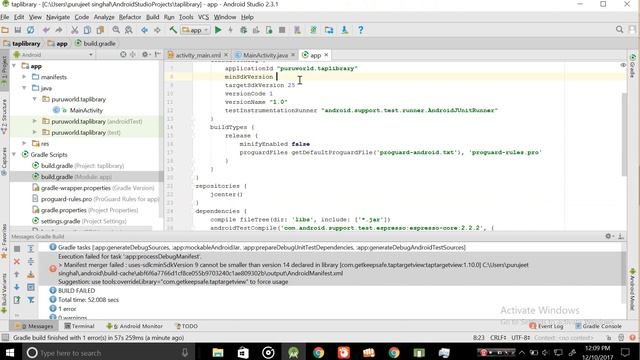Open the Android project view dropdown
The image size is (640, 360).
pyautogui.click(x=53, y=54)
